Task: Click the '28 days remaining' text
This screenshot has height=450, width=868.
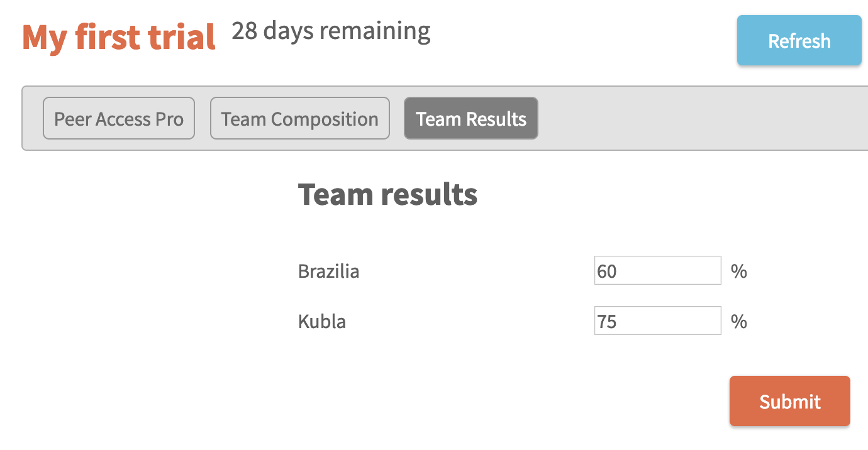Action: coord(331,31)
